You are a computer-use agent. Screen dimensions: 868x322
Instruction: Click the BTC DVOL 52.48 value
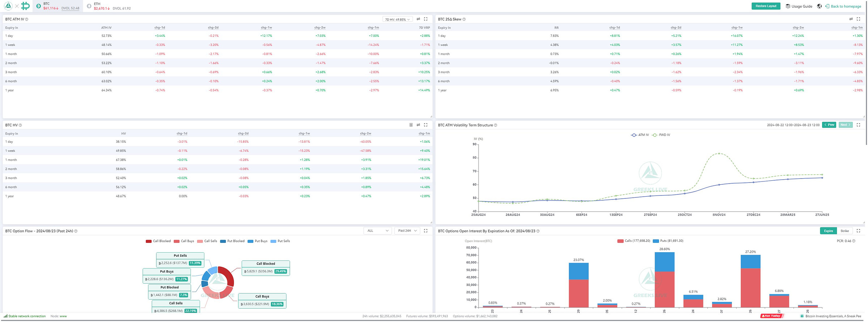70,8
